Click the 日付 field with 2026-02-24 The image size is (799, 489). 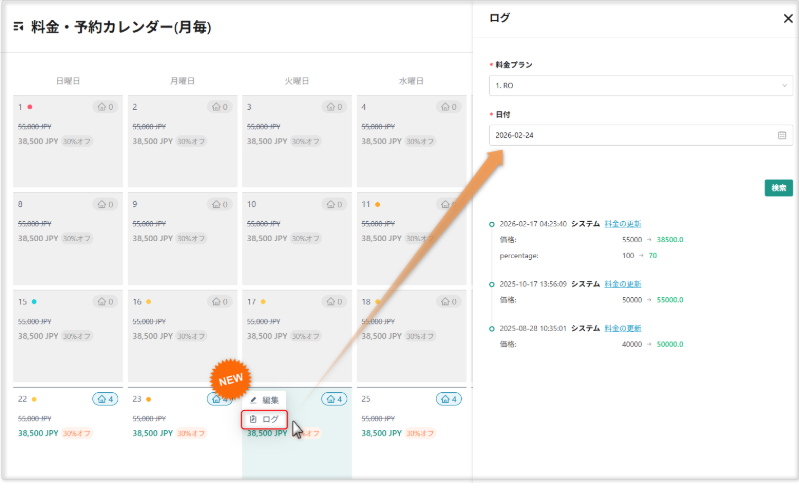pyautogui.click(x=641, y=135)
